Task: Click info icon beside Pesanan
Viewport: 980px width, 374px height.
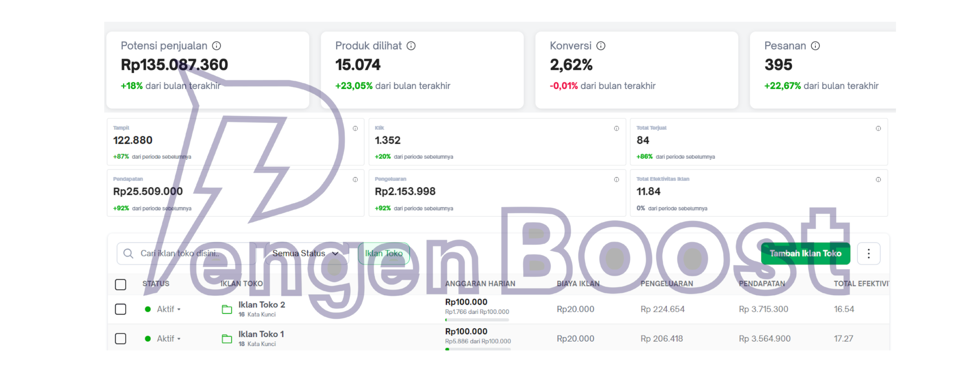Action: (815, 46)
